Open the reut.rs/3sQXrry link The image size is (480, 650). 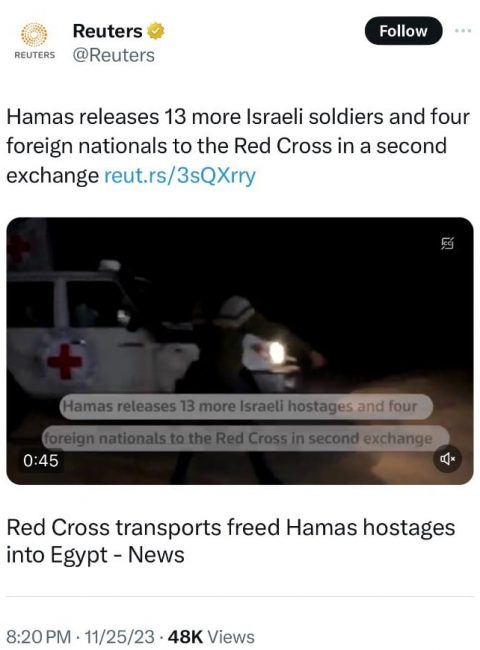point(179,175)
